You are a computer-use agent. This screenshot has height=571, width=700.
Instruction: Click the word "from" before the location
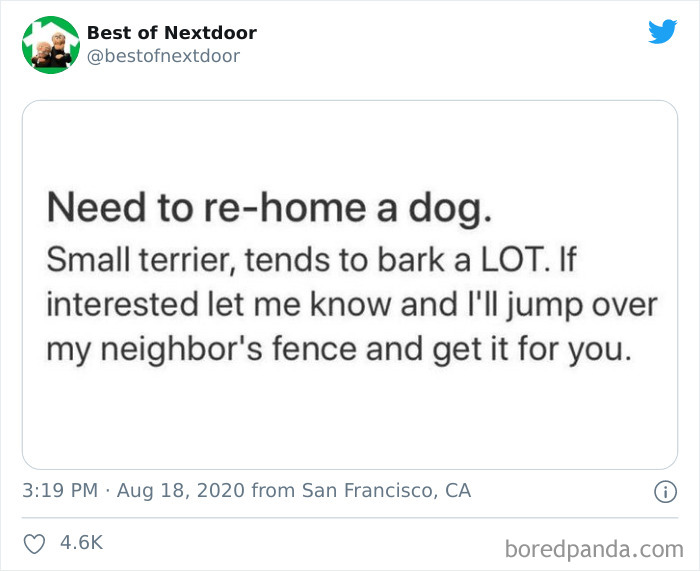[x=272, y=491]
